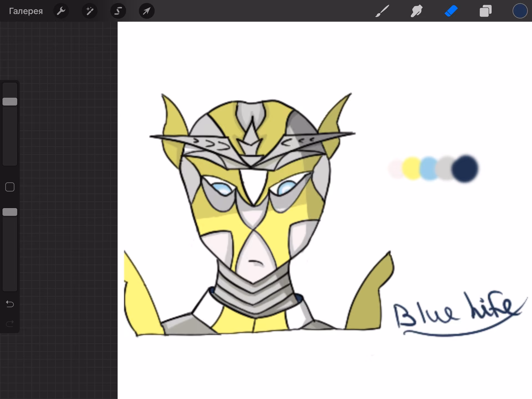Click the yellow palette dot on canvas
This screenshot has width=532, height=399.
[x=412, y=168]
